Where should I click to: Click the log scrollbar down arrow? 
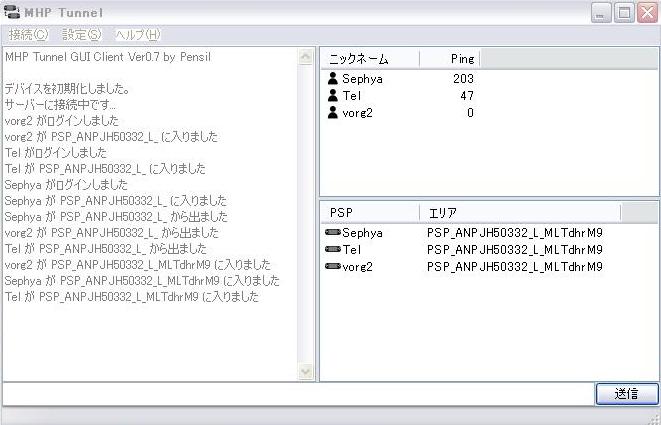tap(306, 372)
